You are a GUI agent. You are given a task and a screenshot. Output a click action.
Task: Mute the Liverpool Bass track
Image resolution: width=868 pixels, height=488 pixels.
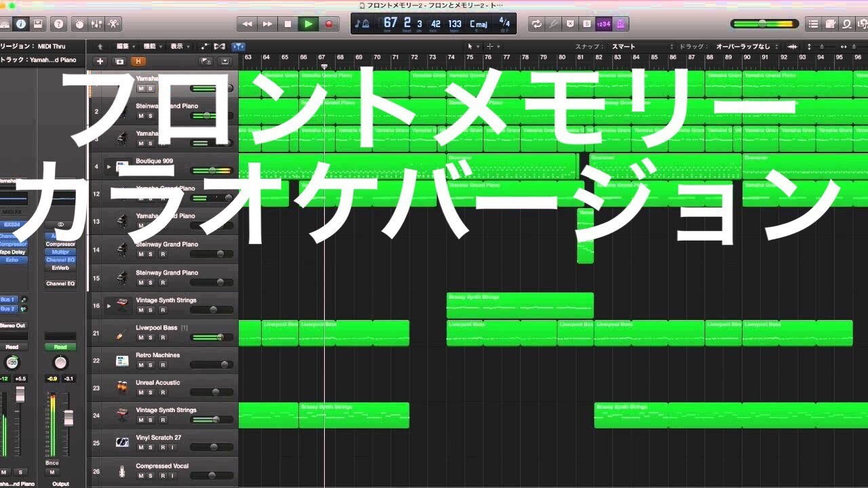point(141,338)
